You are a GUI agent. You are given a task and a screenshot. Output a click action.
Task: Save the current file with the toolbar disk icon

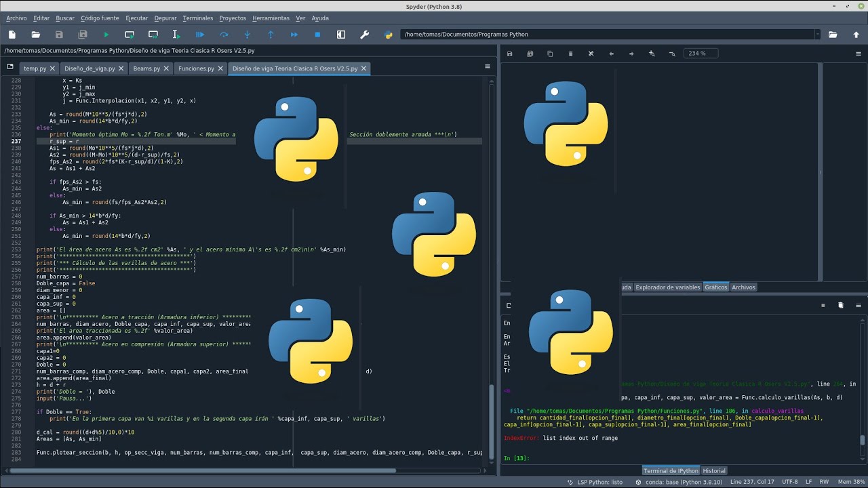click(59, 35)
